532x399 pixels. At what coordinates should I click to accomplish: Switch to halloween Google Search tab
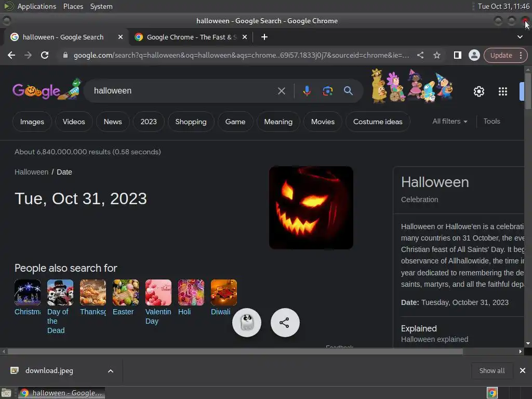point(63,37)
